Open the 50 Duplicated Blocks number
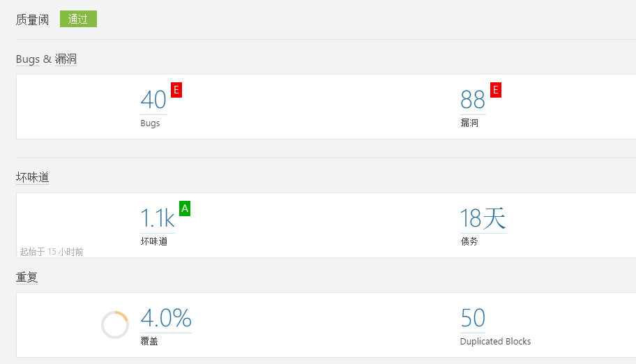 (x=473, y=318)
